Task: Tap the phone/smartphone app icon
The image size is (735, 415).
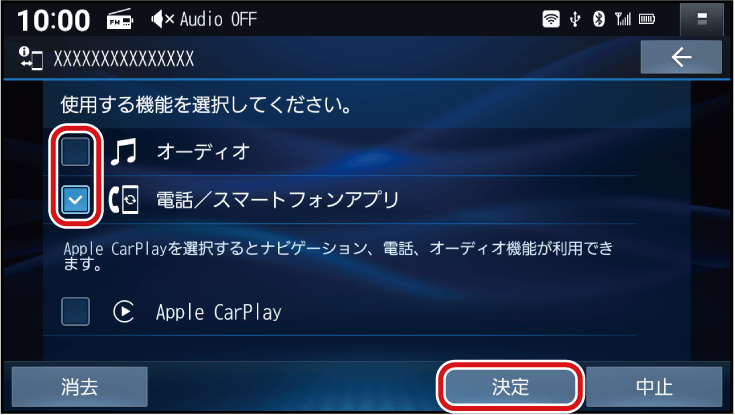Action: (x=124, y=200)
